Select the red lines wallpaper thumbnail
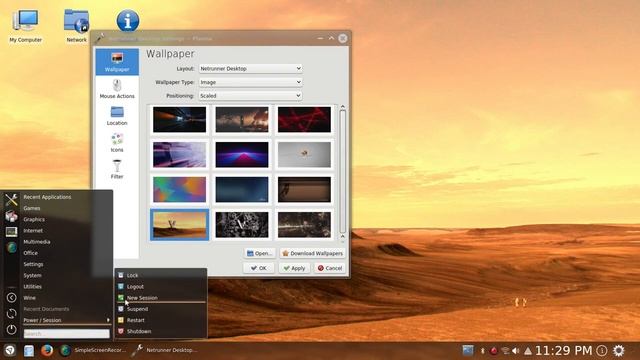This screenshot has width=640, height=360. [x=304, y=120]
